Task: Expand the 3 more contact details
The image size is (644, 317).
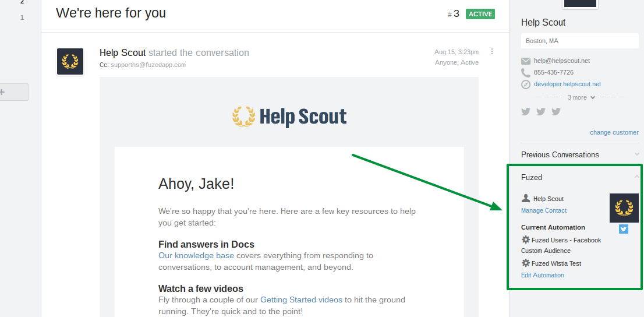Action: [581, 97]
